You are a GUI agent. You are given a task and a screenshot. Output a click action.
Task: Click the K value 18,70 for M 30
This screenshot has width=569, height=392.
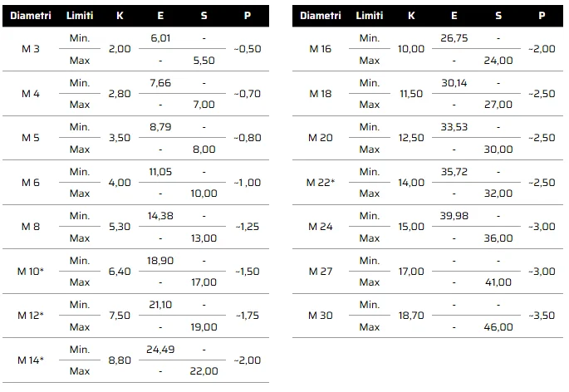(x=411, y=316)
